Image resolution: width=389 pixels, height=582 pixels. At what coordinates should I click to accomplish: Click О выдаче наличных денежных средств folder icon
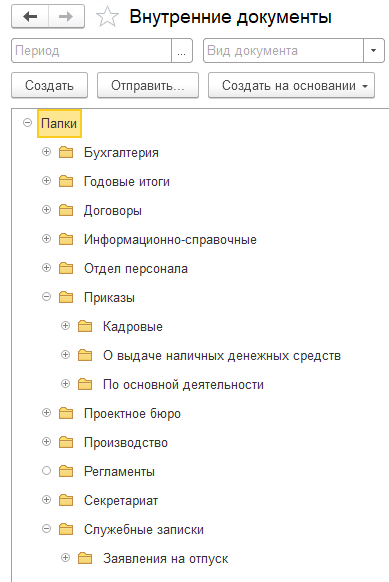pos(85,355)
